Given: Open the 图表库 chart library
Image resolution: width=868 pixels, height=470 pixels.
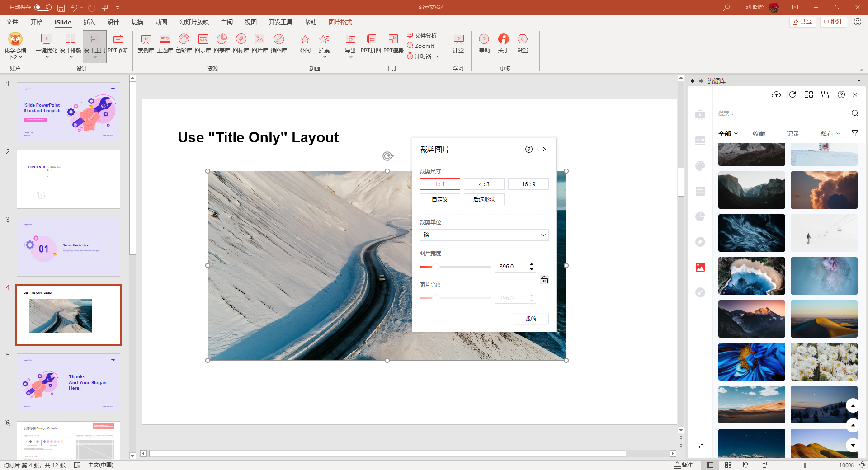Looking at the screenshot, I should pos(222,44).
